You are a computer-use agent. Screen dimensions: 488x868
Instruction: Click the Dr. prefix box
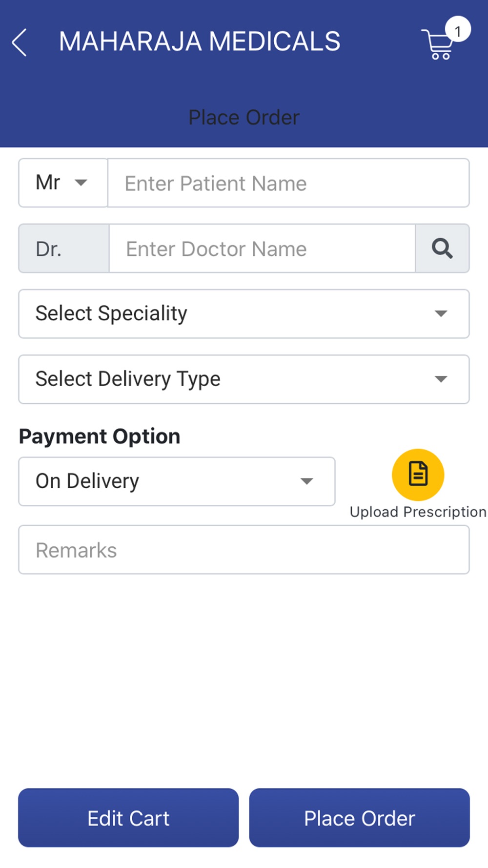(x=64, y=248)
